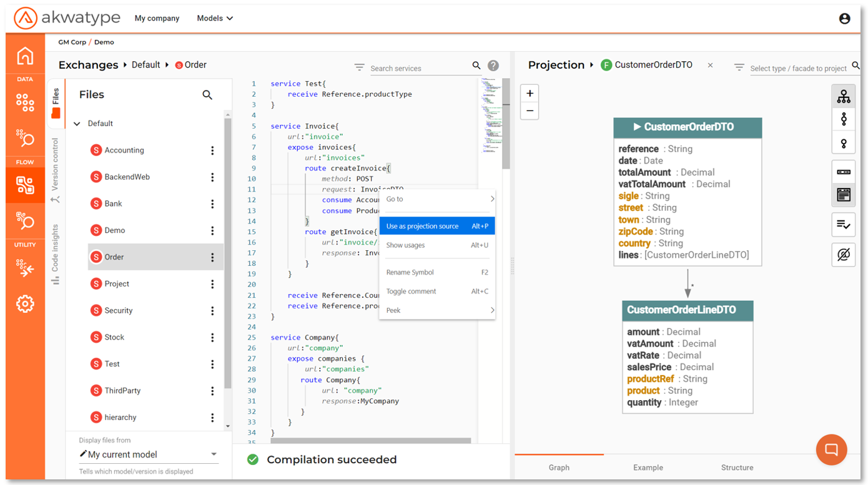This screenshot has height=485, width=868.
Task: Open the Bank service file
Action: point(113,203)
